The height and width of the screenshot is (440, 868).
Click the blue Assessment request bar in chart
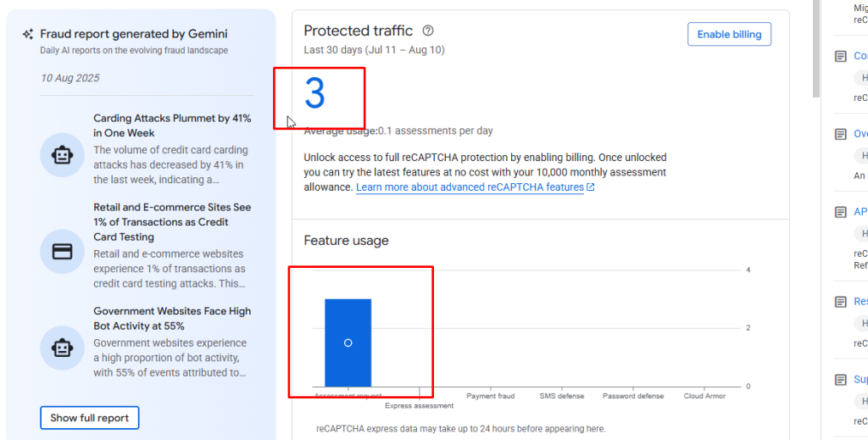coord(348,343)
